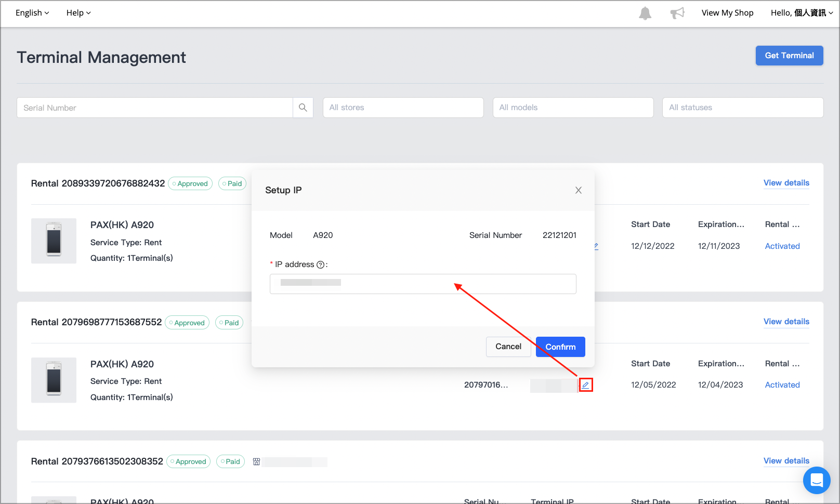Viewport: 840px width, 504px height.
Task: Click Rental 2079698777153687552 title
Action: [96, 322]
